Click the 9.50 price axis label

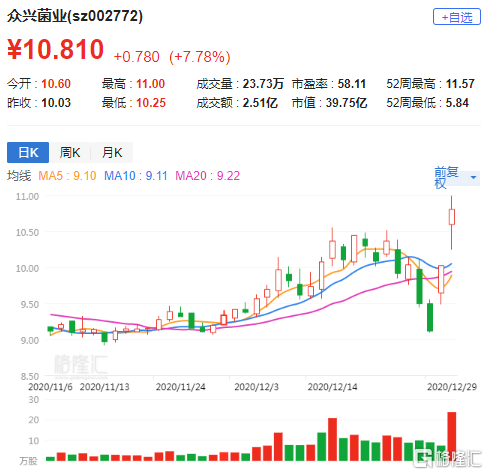click(29, 304)
